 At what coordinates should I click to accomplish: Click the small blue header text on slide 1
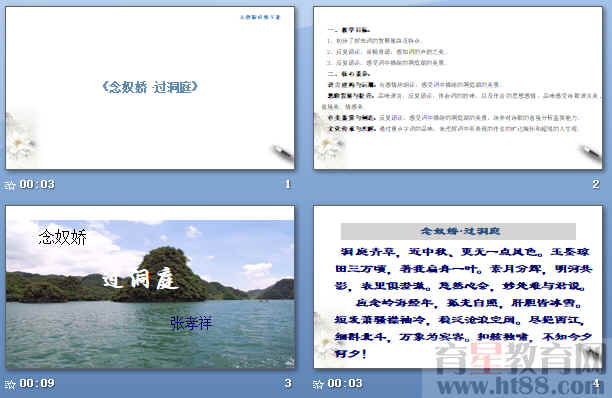[260, 17]
